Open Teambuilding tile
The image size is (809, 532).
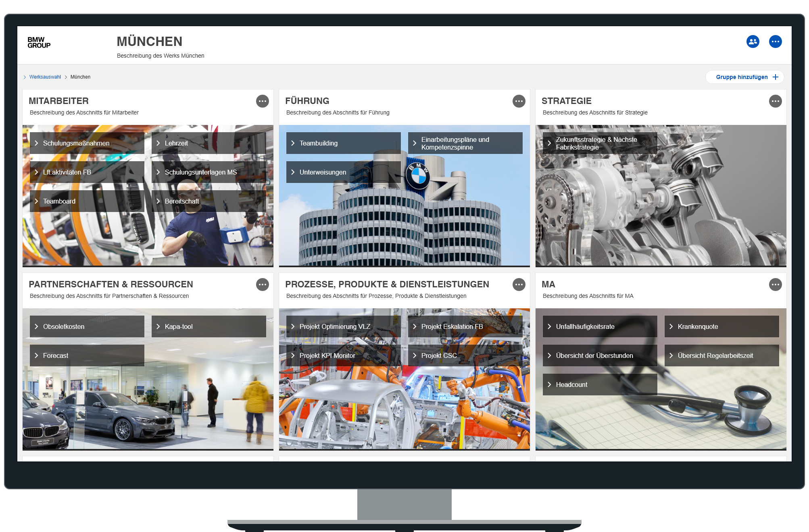[344, 143]
